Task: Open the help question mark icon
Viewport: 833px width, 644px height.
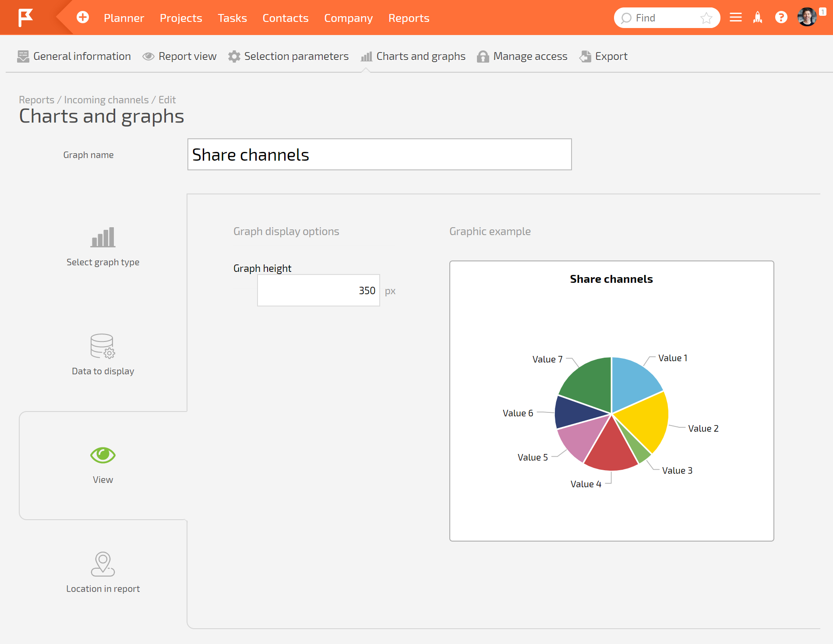Action: pyautogui.click(x=781, y=18)
